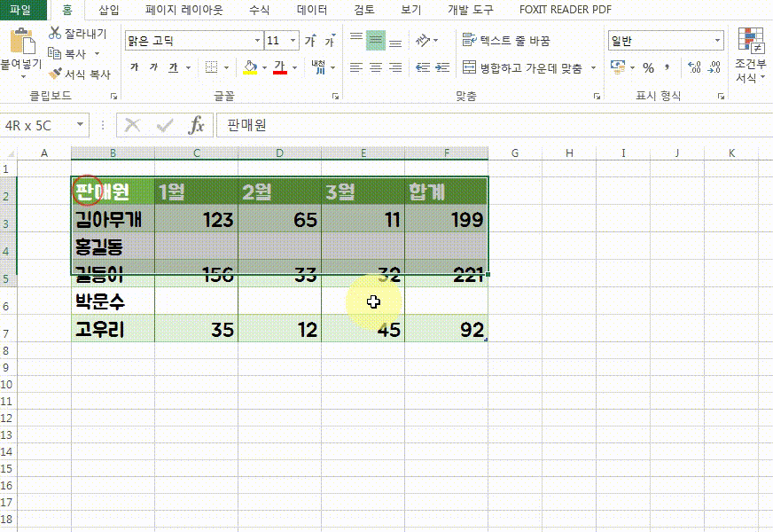Viewport: 773px width, 532px height.
Task: Click the borders icon
Action: coord(212,67)
